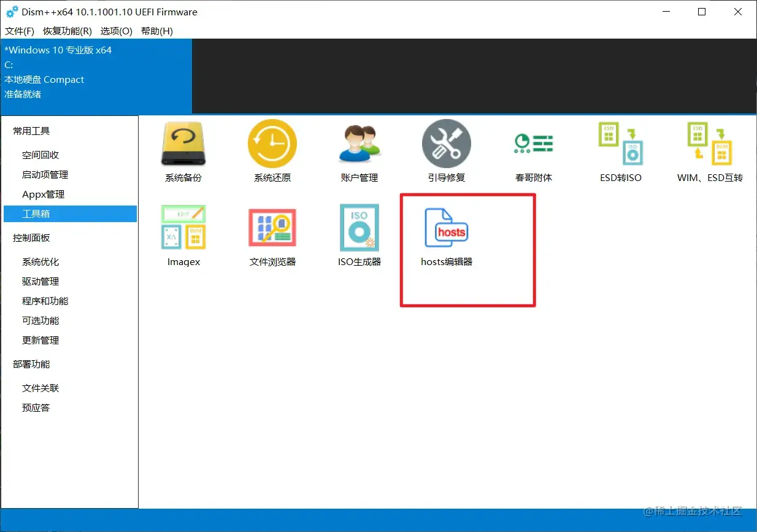Open the 恢复功能(R) menu
This screenshot has height=532, width=757.
67,31
